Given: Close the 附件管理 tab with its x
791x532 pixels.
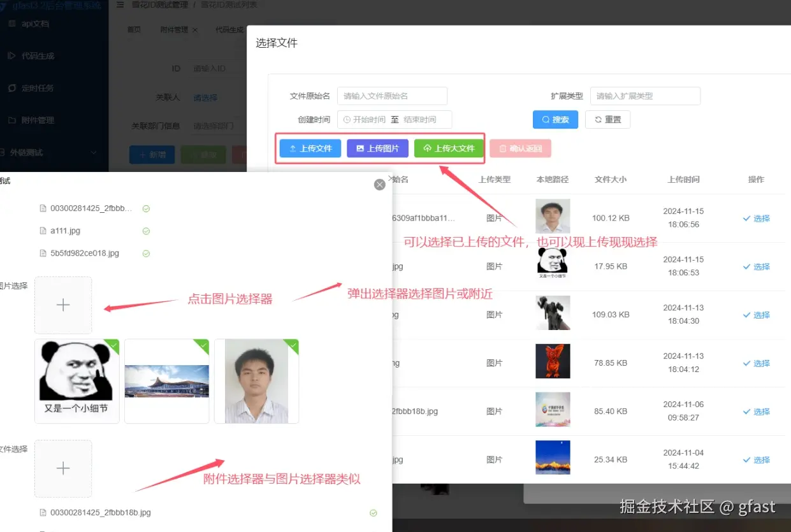Looking at the screenshot, I should click(195, 30).
